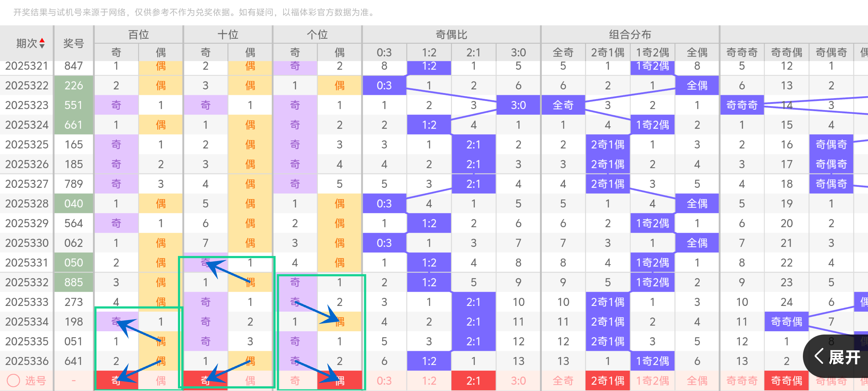Toggle 奇 for 百位 in the selection row
Screen dimensions: 868x391
click(x=116, y=381)
